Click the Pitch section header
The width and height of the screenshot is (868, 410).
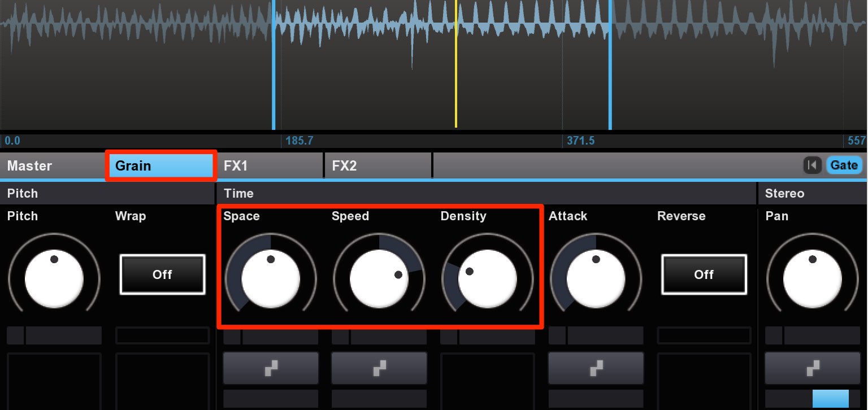click(107, 193)
